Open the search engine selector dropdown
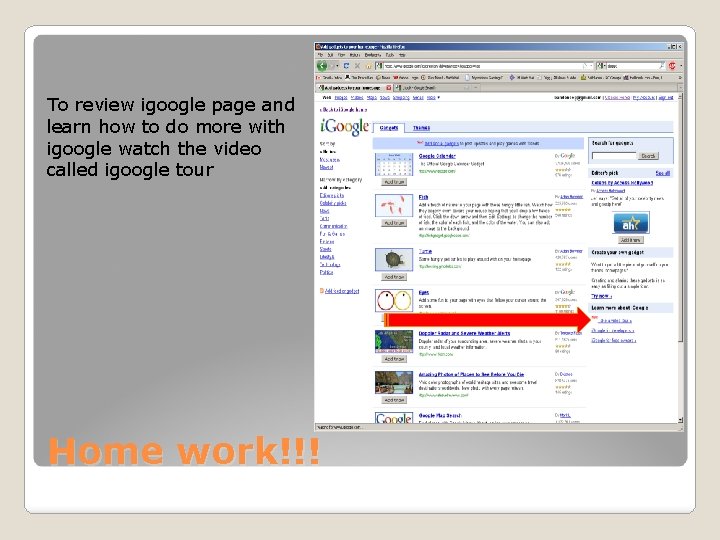This screenshot has height=540, width=720. (x=602, y=66)
